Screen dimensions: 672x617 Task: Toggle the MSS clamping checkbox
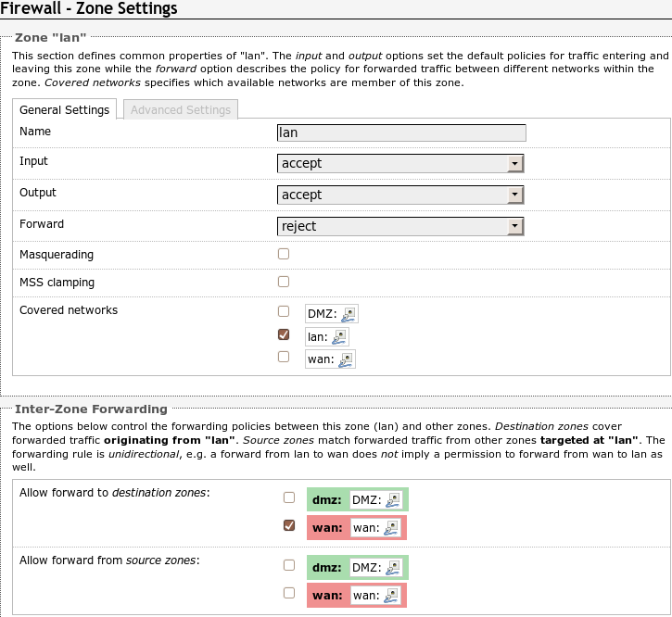coord(284,282)
